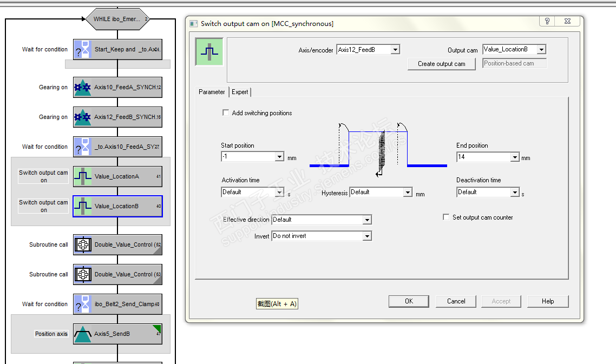Click the dialog title bar icon
This screenshot has height=364, width=616.
click(x=193, y=24)
